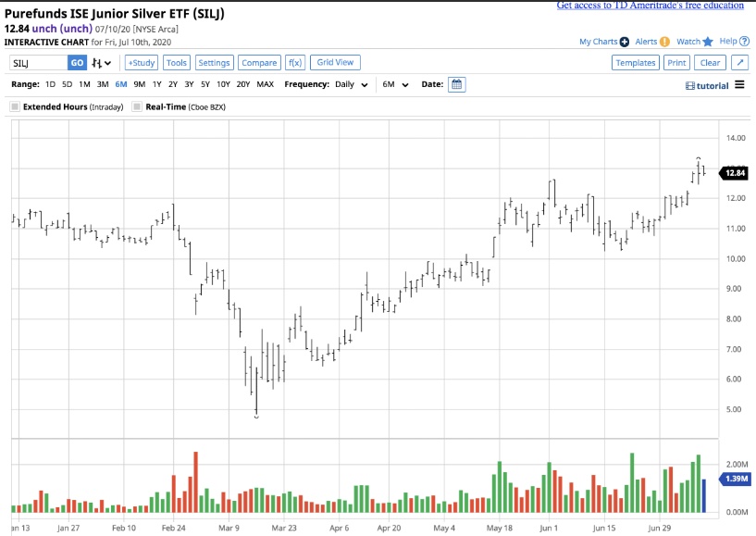This screenshot has height=536, width=756.
Task: Select the 10Y range
Action: pyautogui.click(x=223, y=84)
